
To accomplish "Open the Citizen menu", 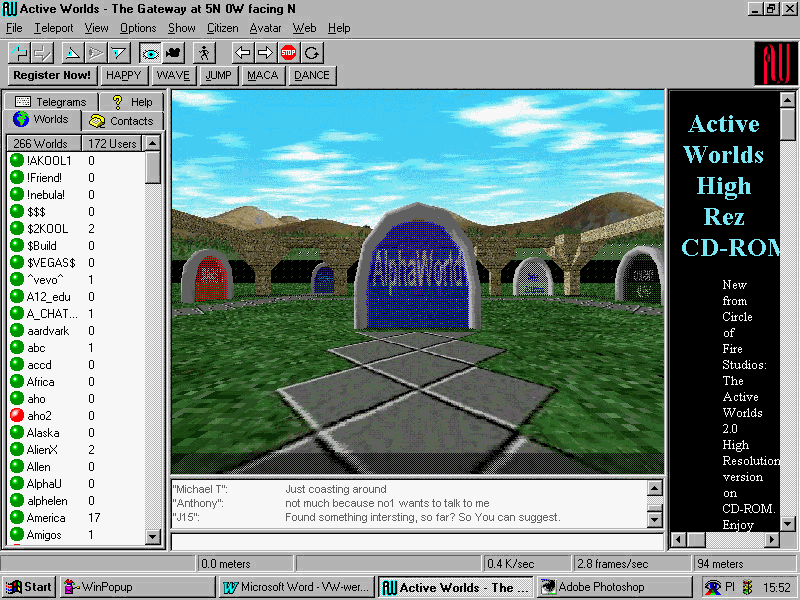I will coord(222,28).
